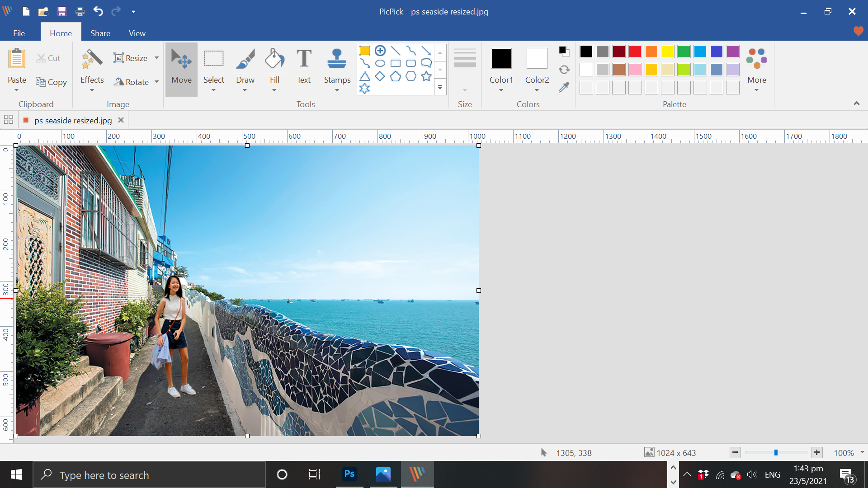Screen dimensions: 868x488
Task: Choose the straight line shape
Action: pyautogui.click(x=396, y=51)
